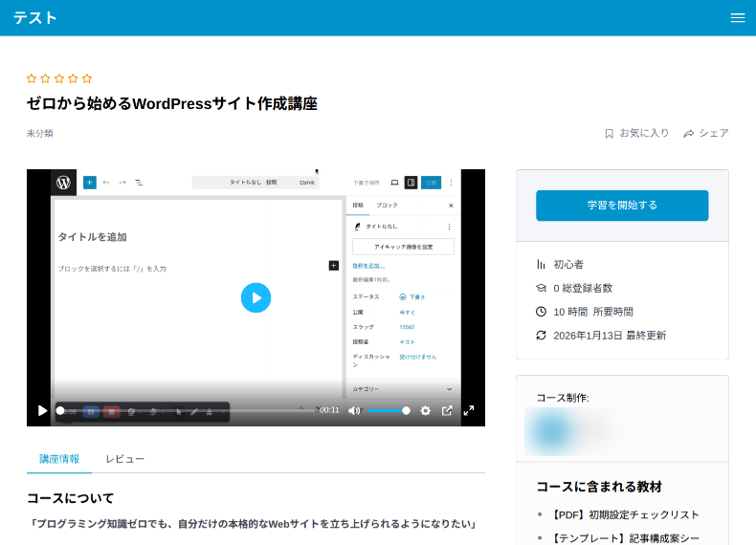Image resolution: width=756 pixels, height=545 pixels.
Task: Add course to お気に入り favorites
Action: 637,133
